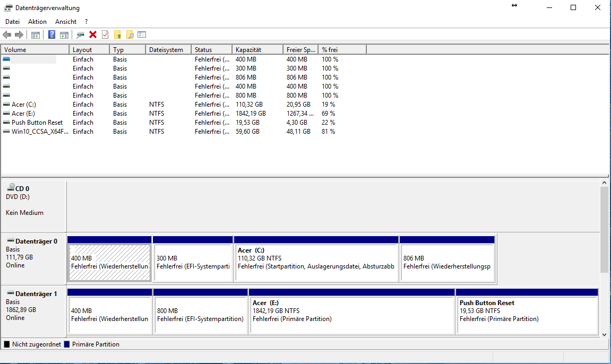
Task: Click the black Nicht zugeordnet legend swatch
Action: pyautogui.click(x=6, y=344)
